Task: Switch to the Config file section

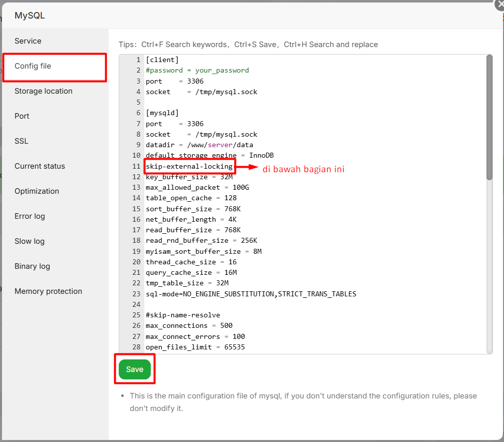Action: pyautogui.click(x=33, y=66)
